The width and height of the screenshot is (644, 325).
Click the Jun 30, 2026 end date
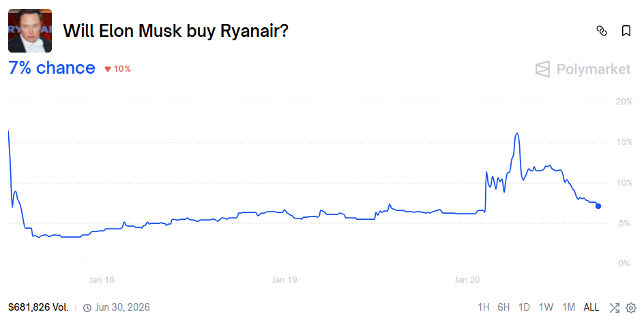pos(122,307)
